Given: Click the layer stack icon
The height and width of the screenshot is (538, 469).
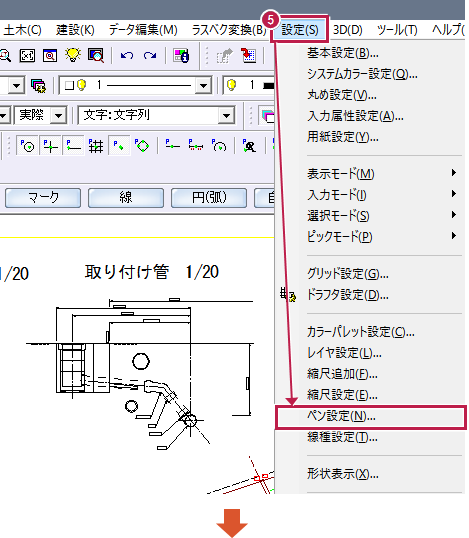Looking at the screenshot, I should click(x=38, y=85).
